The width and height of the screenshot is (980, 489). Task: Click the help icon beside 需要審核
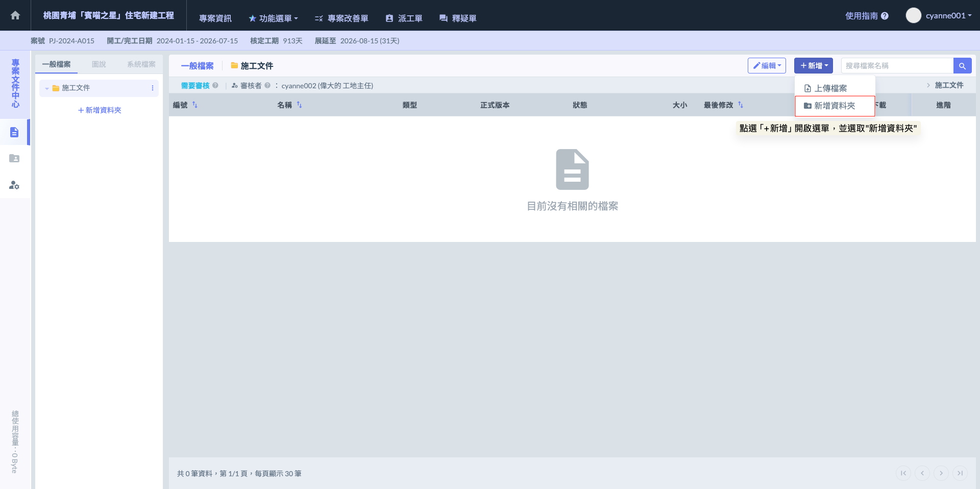(215, 86)
